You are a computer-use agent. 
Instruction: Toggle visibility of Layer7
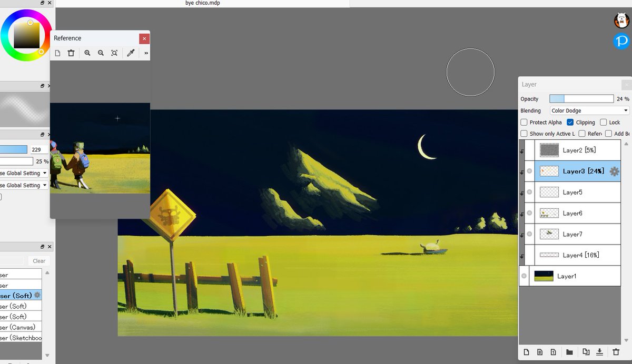pos(529,234)
